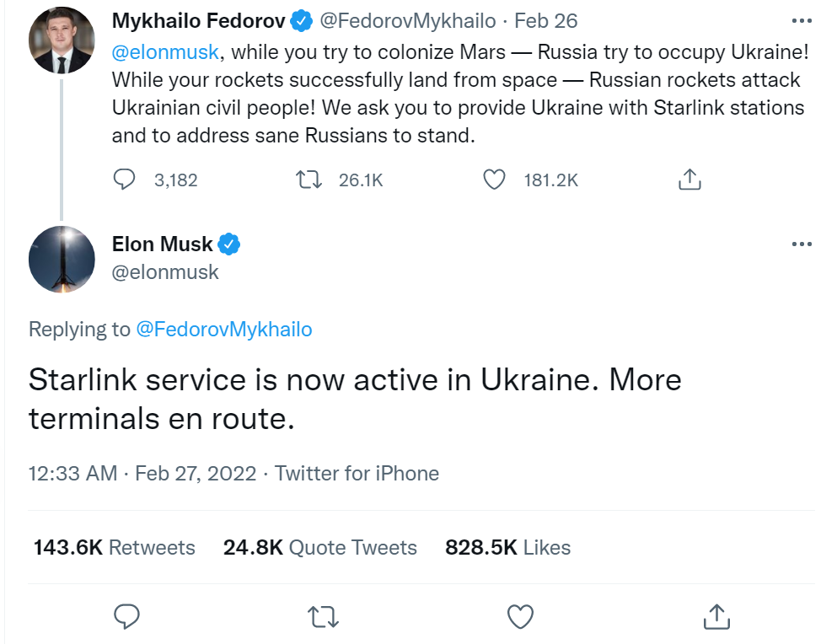View the 143.6K Retweets list
This screenshot has width=837, height=644.
(x=114, y=548)
